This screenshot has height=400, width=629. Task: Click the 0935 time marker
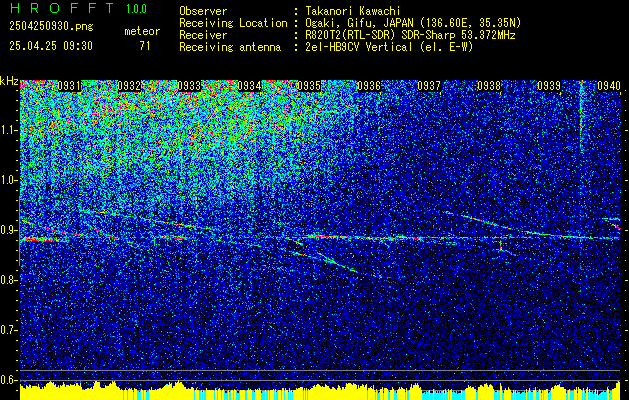pyautogui.click(x=309, y=86)
